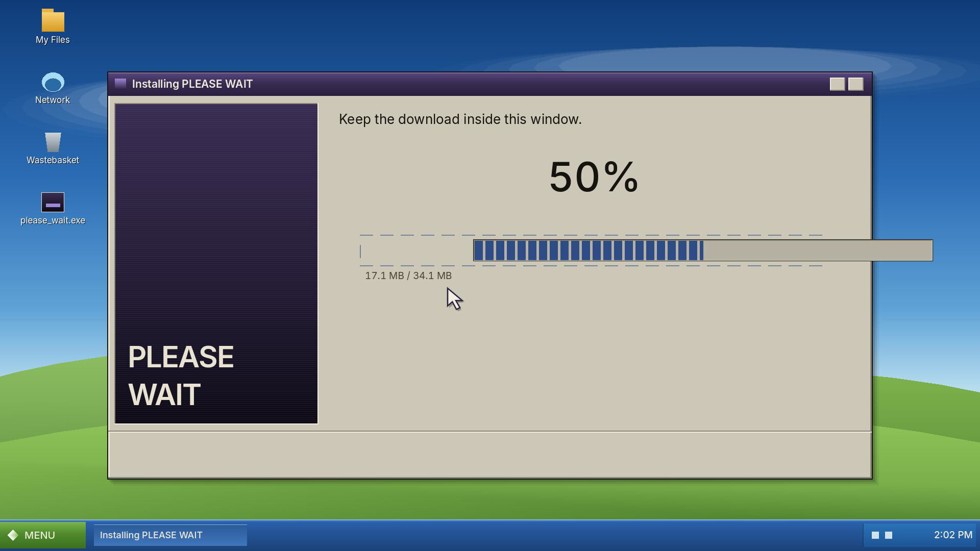Screen dimensions: 980x551
Task: Select Installing PLEASE WAIT taskbar item
Action: tap(170, 535)
